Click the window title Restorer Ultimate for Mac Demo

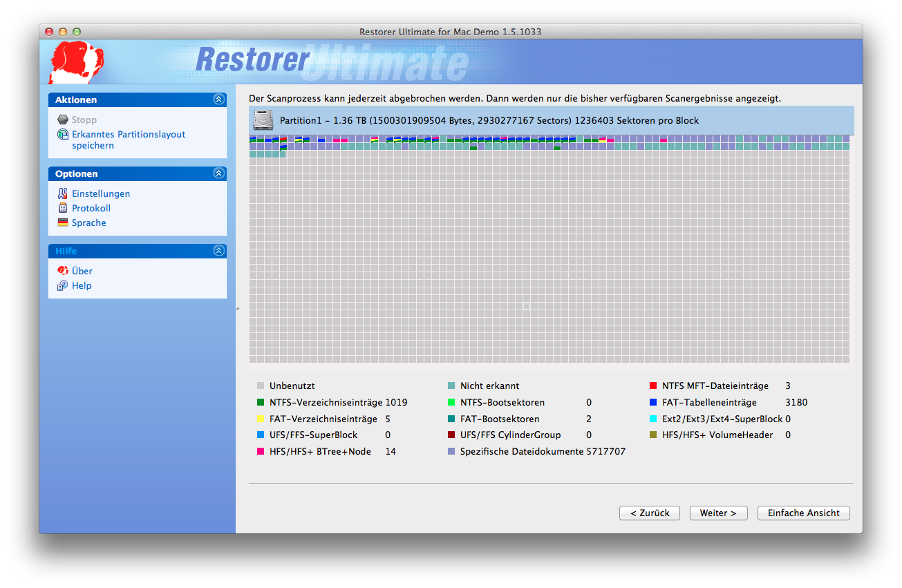coord(451,32)
